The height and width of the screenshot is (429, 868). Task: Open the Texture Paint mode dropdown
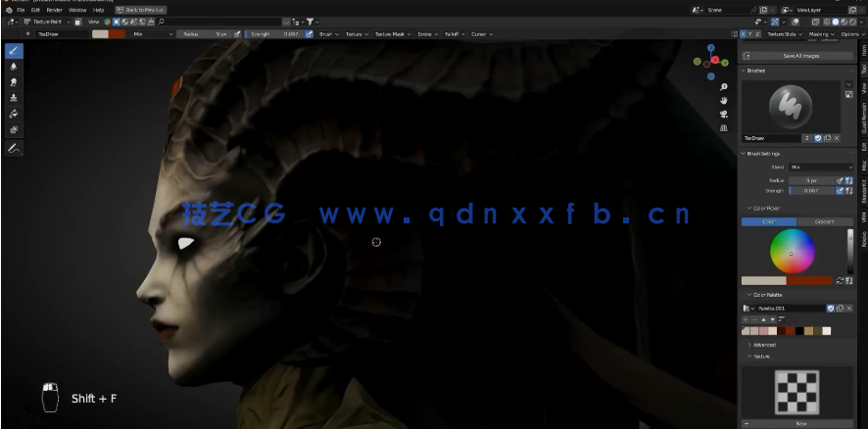[47, 23]
